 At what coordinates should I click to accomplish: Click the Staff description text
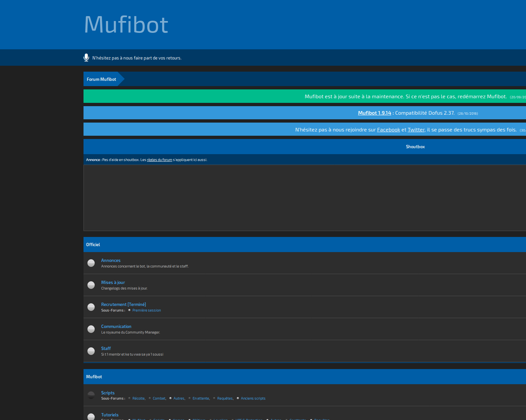(x=132, y=354)
